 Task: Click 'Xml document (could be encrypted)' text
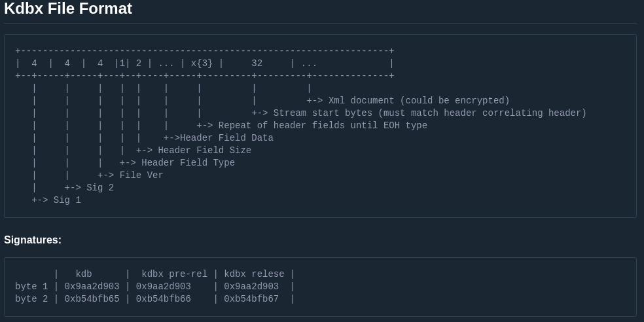[418, 101]
